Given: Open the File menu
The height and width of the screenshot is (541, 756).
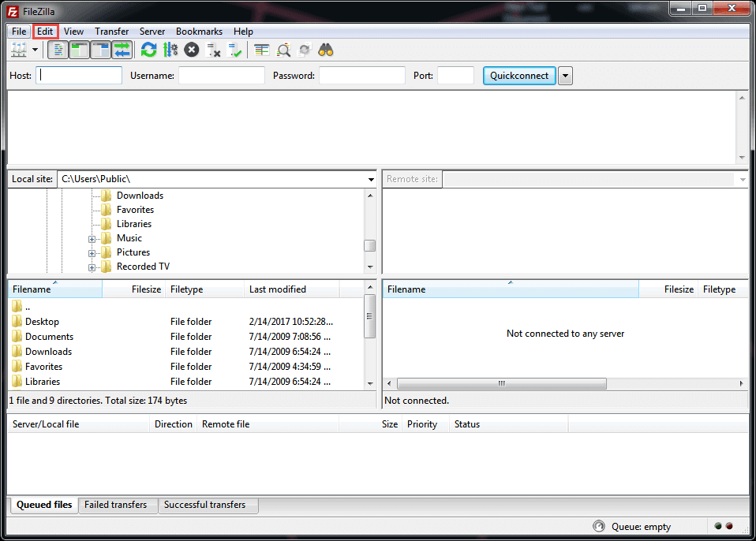Looking at the screenshot, I should [x=19, y=32].
